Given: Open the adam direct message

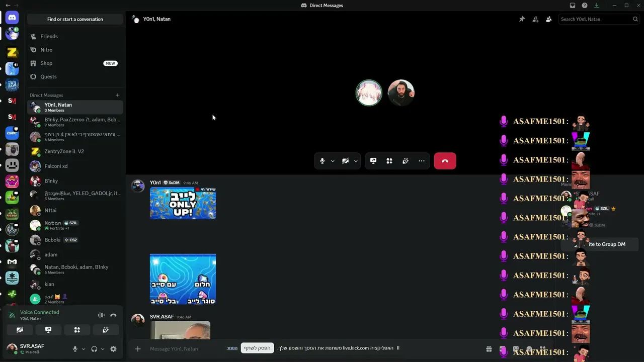Looking at the screenshot, I should click(75, 254).
